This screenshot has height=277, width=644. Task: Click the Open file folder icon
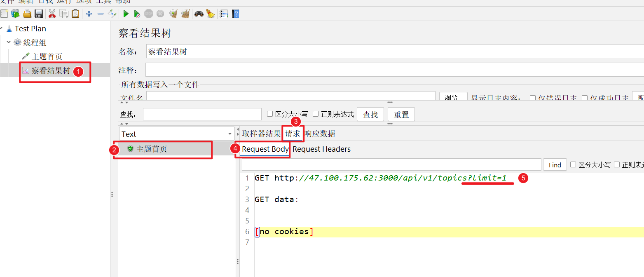(x=27, y=14)
